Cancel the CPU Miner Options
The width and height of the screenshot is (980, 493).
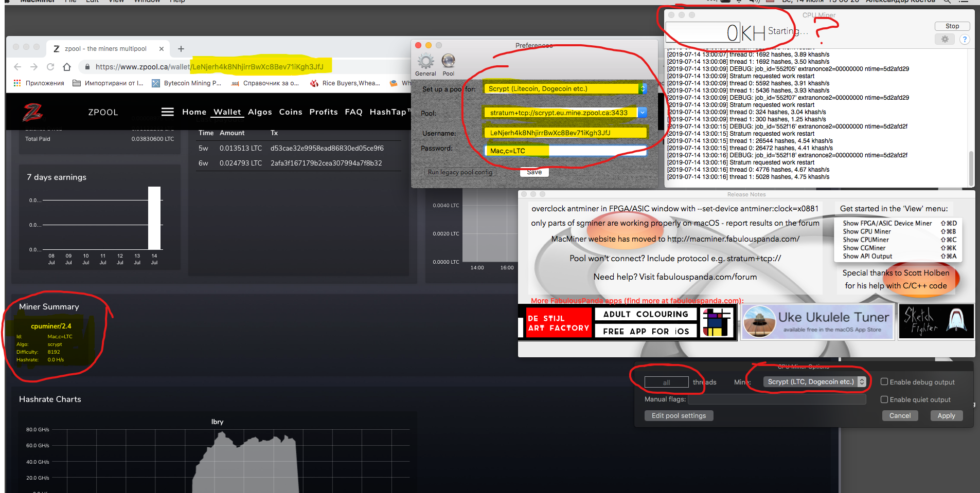click(x=900, y=415)
